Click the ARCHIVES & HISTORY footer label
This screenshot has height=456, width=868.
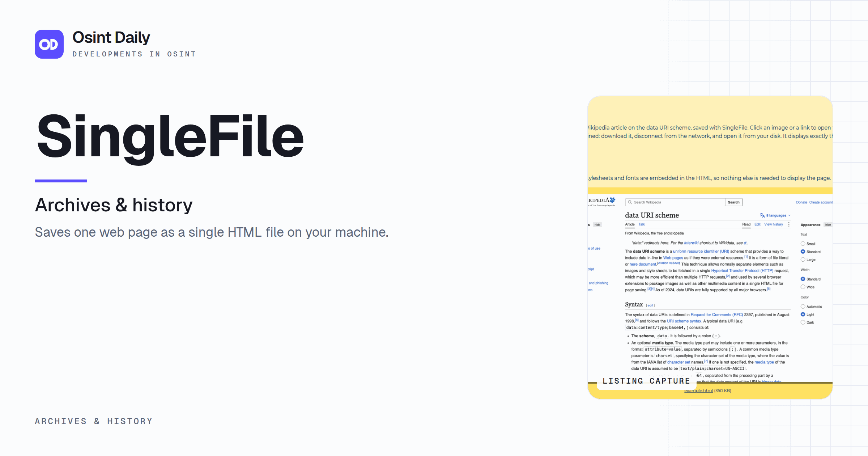94,421
